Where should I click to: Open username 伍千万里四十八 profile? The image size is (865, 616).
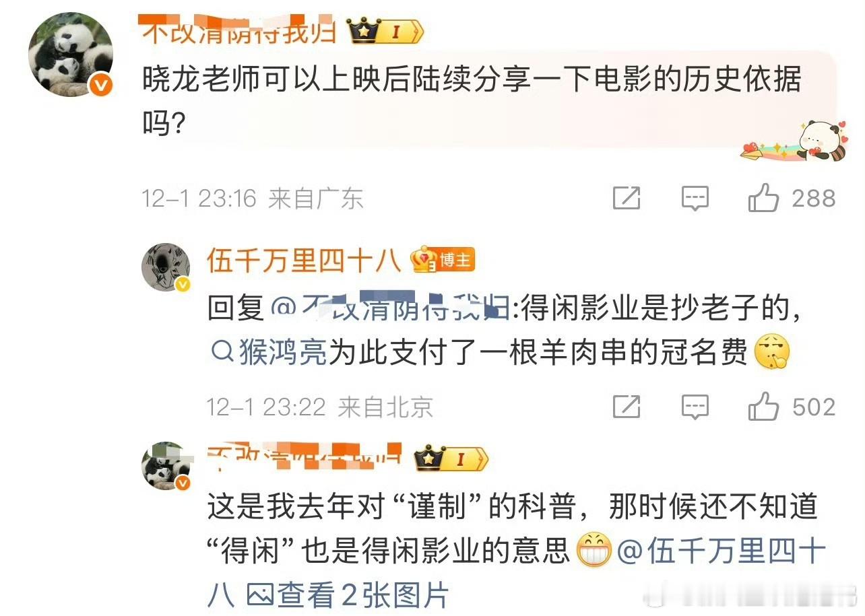pyautogui.click(x=304, y=261)
